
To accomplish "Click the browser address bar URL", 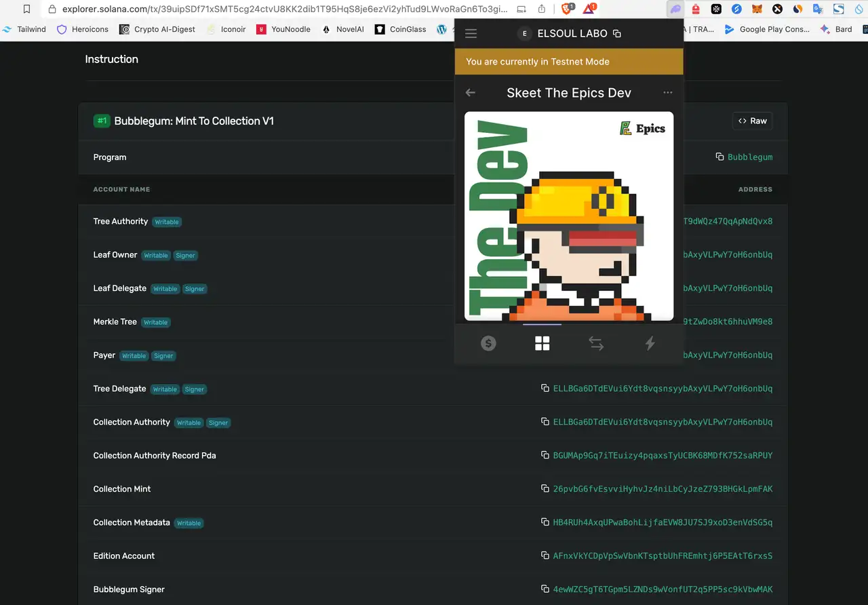I will coord(285,9).
